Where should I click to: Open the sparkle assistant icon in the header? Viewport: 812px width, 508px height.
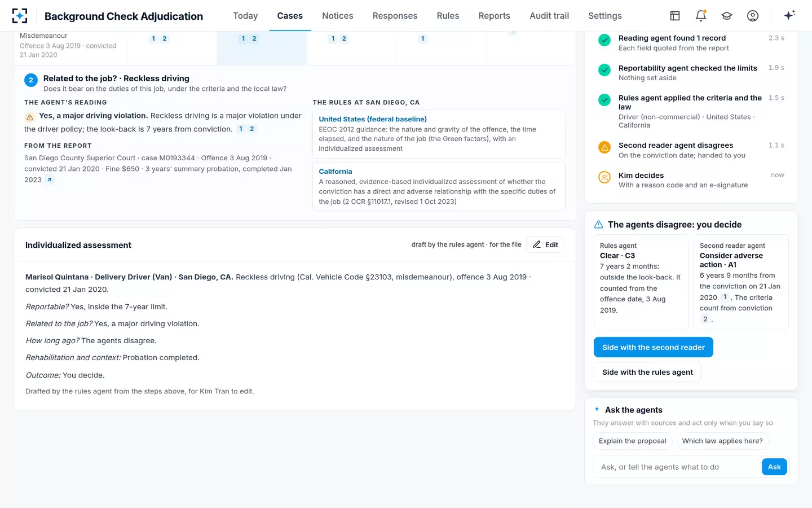click(789, 15)
